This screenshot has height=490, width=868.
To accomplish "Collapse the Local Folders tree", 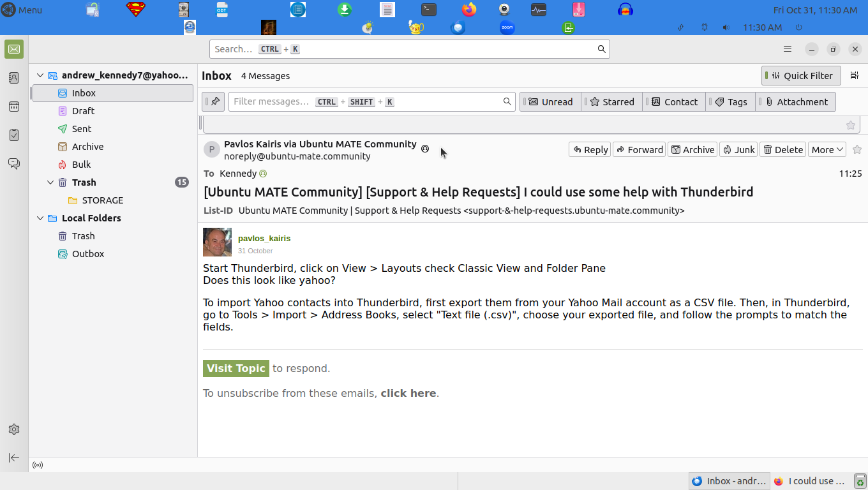I will pyautogui.click(x=40, y=218).
